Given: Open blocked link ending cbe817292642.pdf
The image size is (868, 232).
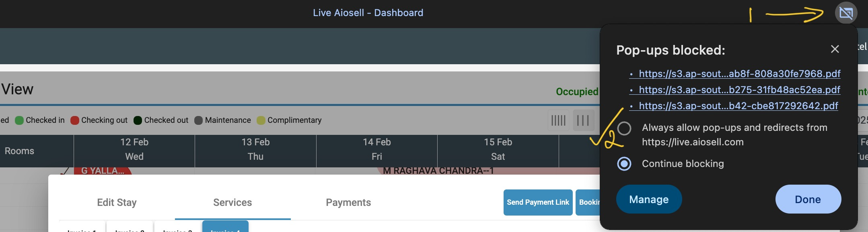Looking at the screenshot, I should coord(738,106).
